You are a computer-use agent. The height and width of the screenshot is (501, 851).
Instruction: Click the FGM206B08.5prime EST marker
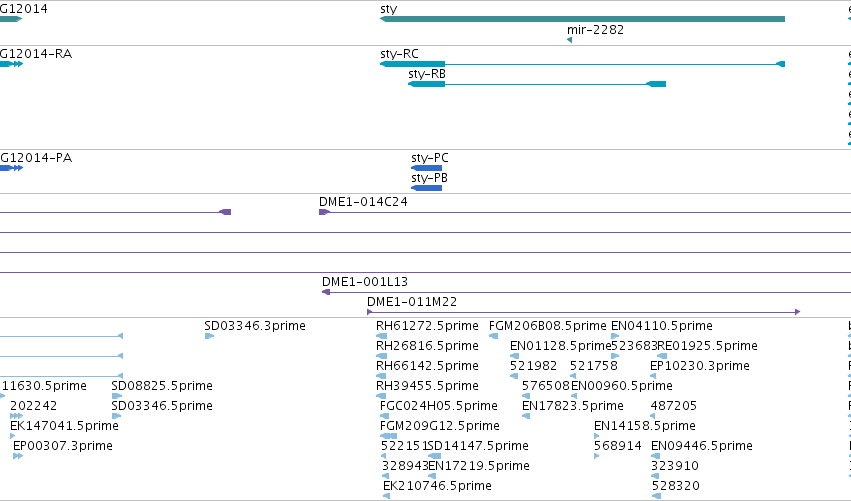493,337
